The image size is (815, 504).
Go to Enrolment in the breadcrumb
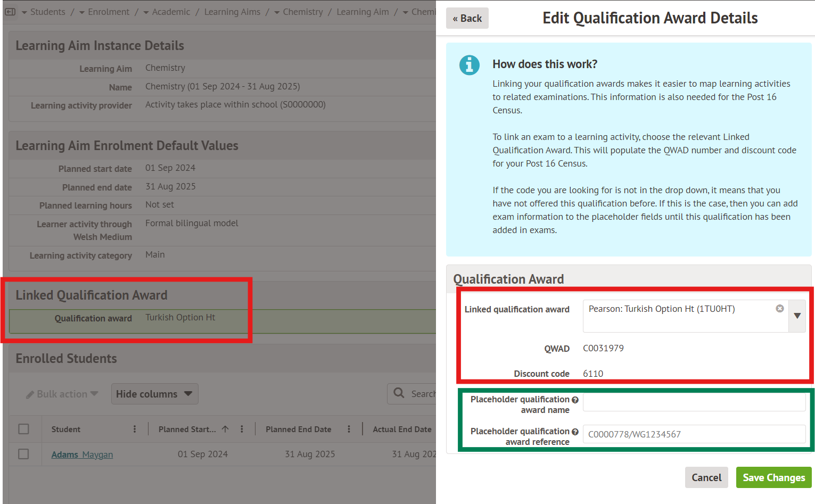(108, 12)
